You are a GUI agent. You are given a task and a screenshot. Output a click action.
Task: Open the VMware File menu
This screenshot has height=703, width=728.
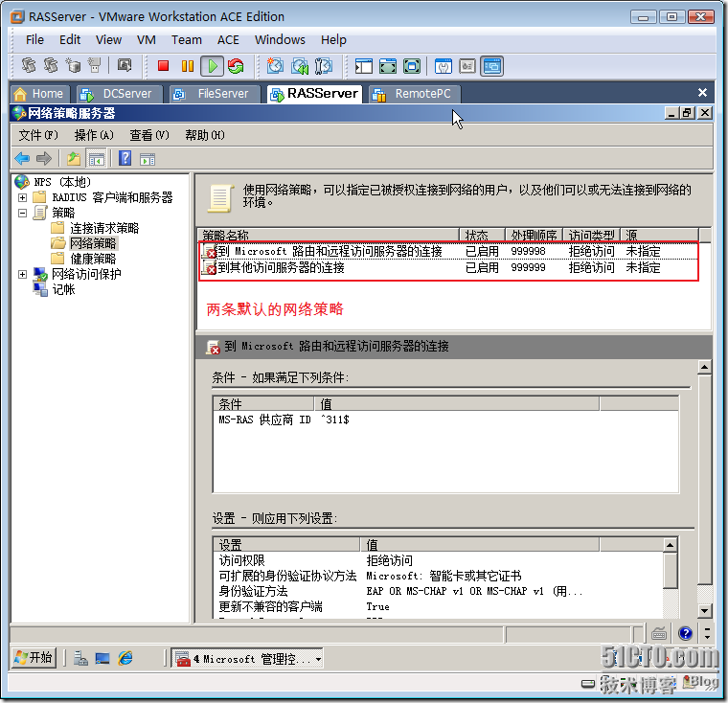click(x=34, y=40)
